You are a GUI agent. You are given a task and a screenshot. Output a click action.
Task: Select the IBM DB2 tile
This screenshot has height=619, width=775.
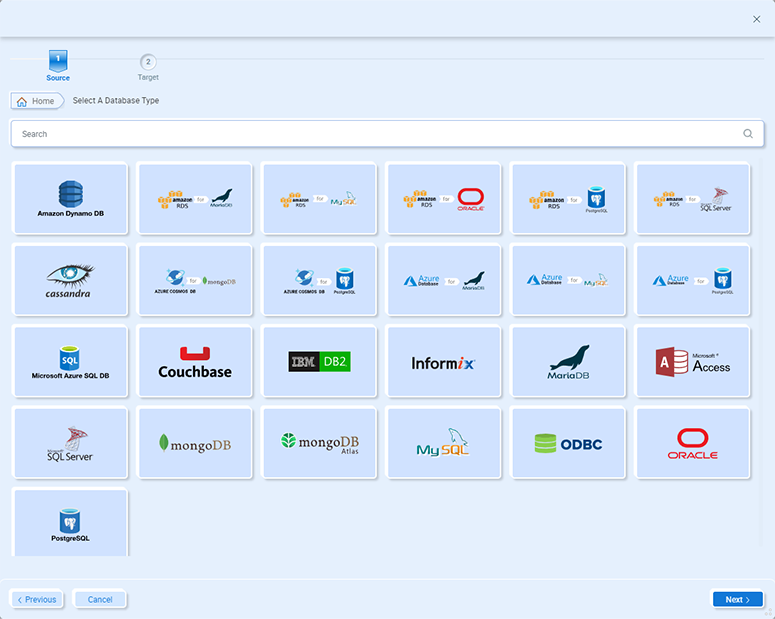[319, 361]
